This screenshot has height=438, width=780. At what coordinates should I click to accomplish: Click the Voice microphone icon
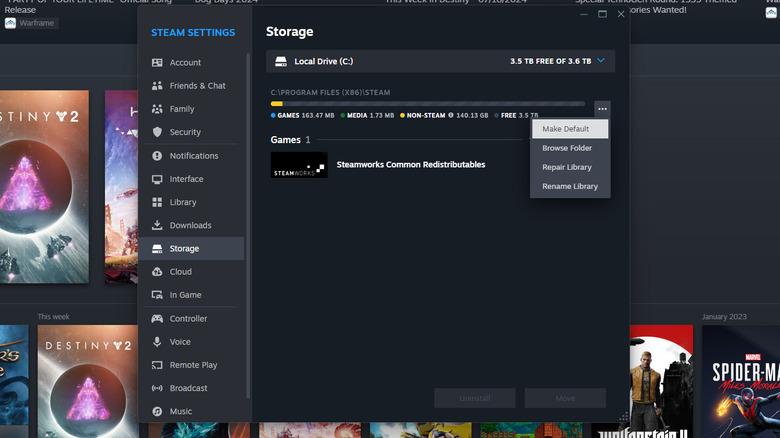(x=157, y=342)
